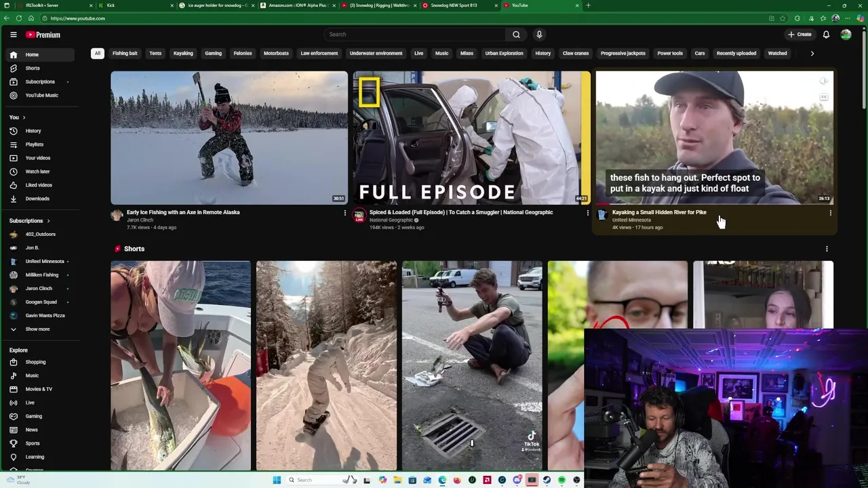Select the Law enforcement chip
The width and height of the screenshot is (868, 488).
tap(319, 54)
